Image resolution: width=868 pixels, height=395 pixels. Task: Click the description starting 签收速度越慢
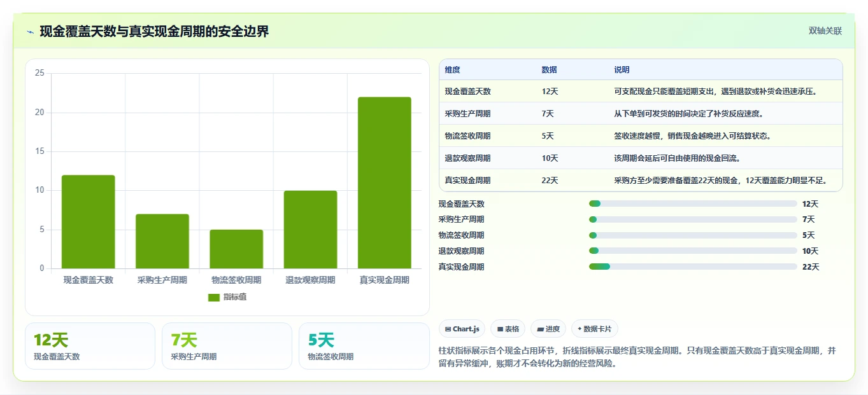click(694, 136)
